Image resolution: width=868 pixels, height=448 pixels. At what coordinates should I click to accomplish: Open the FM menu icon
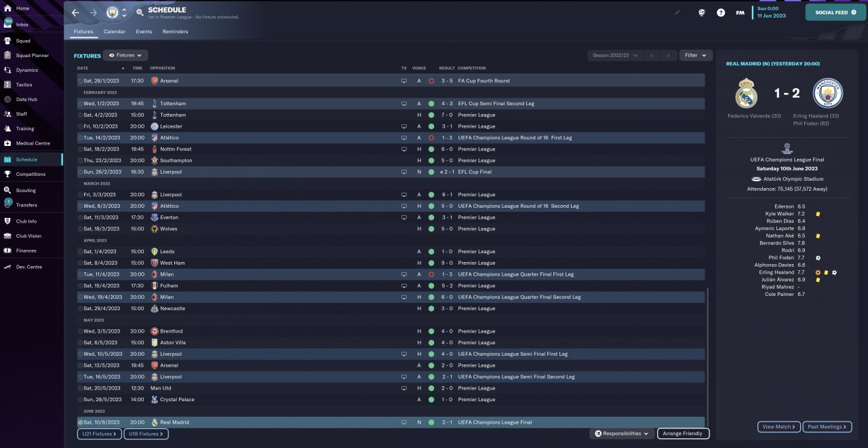click(x=740, y=12)
